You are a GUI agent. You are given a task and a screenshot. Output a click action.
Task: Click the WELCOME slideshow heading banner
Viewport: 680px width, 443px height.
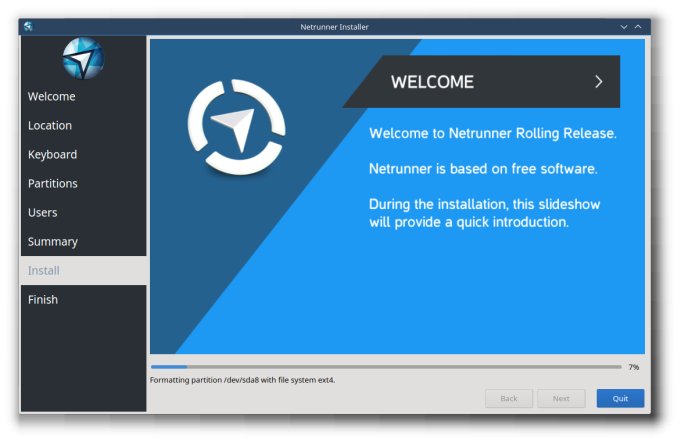tap(481, 81)
